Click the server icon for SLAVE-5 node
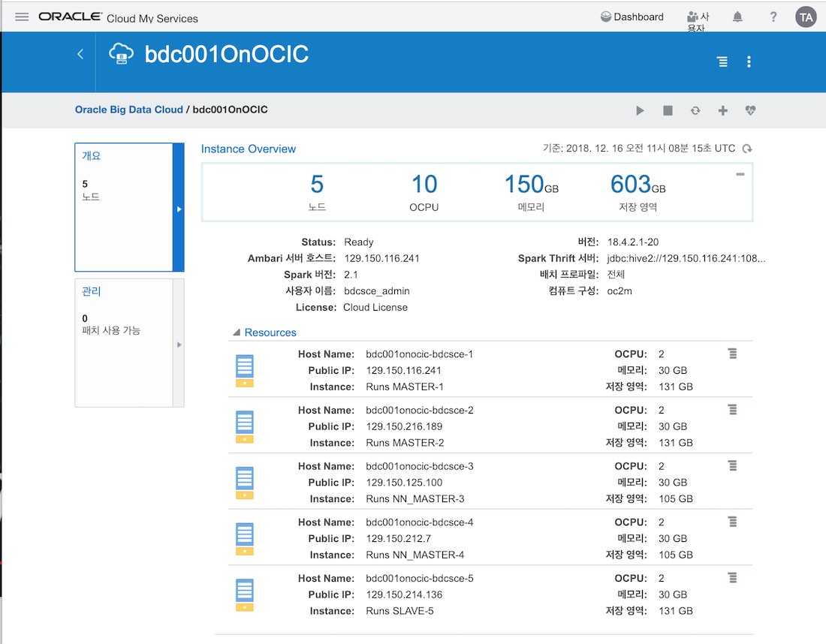The image size is (826, 644). [x=245, y=595]
